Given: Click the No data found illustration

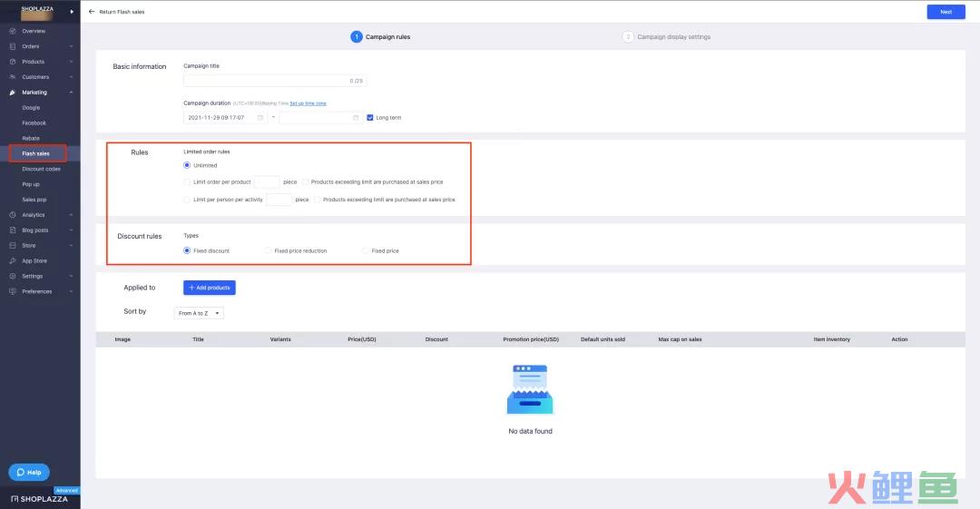Looking at the screenshot, I should pyautogui.click(x=530, y=389).
